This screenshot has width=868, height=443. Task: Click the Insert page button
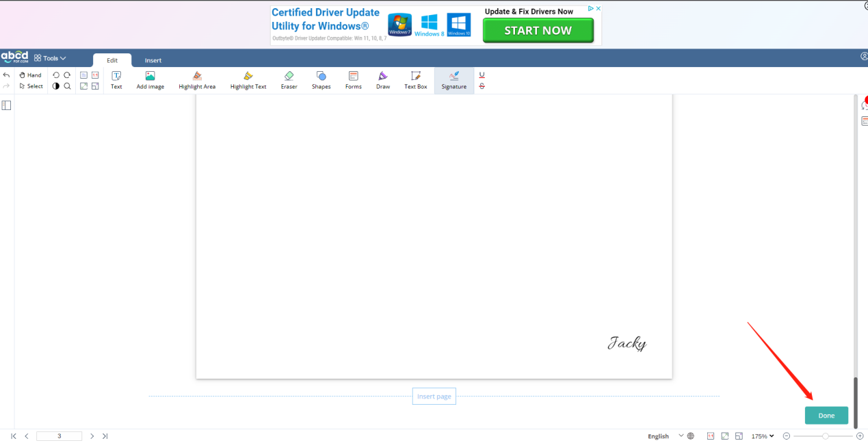[434, 397]
